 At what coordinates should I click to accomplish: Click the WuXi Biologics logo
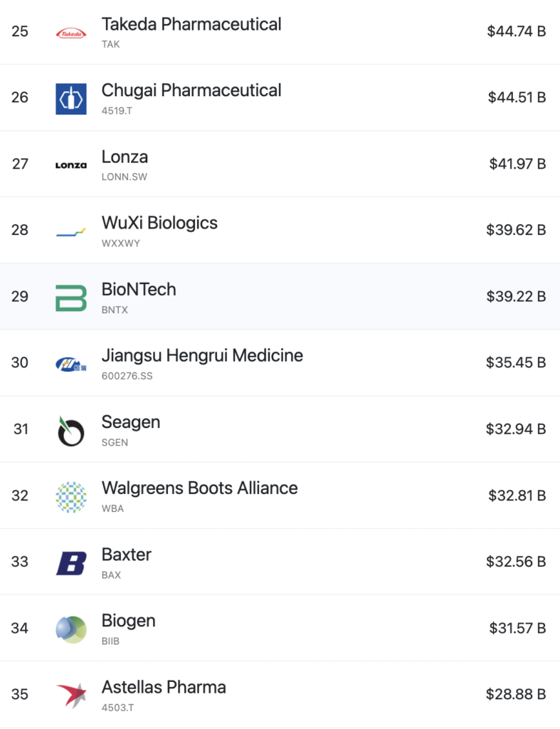[71, 232]
